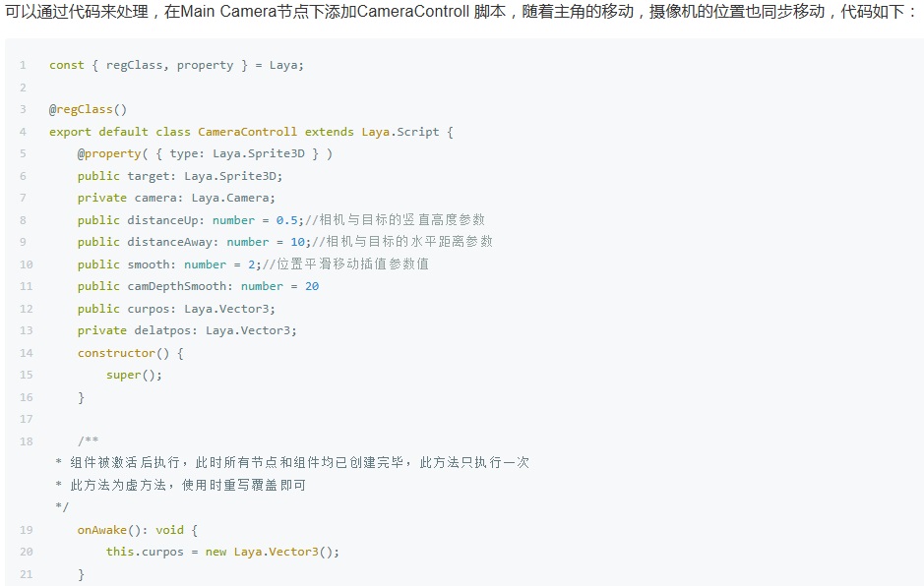
Task: Click line number 18 in the gutter
Action: click(x=26, y=441)
